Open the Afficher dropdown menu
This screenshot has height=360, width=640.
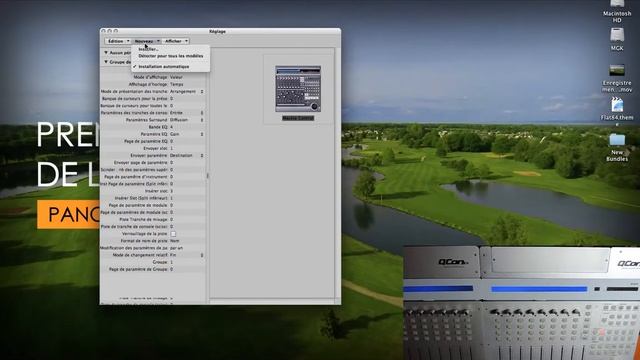coord(176,41)
